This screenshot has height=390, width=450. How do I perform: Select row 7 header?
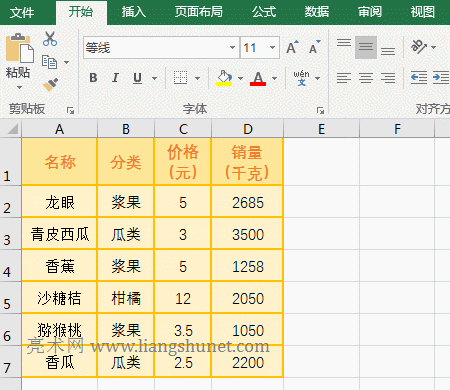[11, 361]
